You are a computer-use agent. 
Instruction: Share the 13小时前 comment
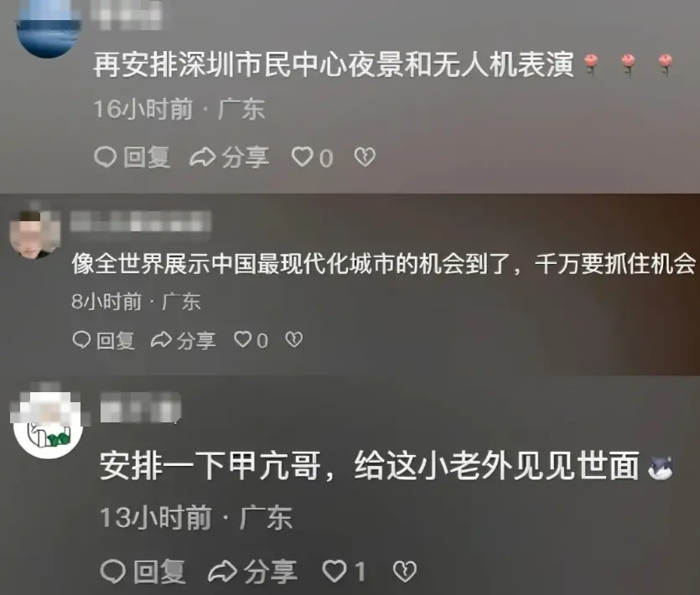pos(252,572)
